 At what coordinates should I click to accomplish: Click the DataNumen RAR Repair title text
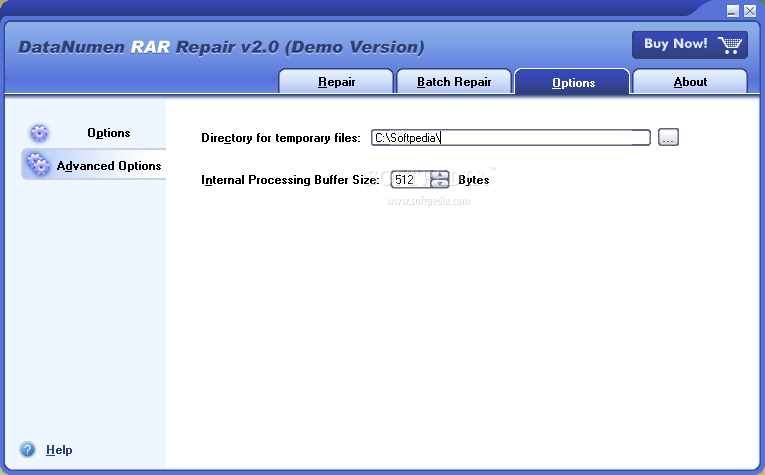[x=221, y=47]
